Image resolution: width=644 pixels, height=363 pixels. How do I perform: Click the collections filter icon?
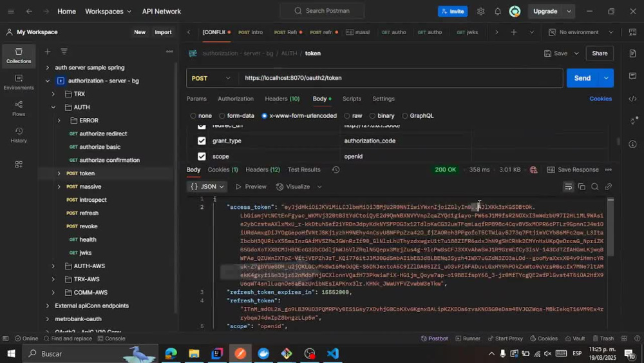coord(64,52)
